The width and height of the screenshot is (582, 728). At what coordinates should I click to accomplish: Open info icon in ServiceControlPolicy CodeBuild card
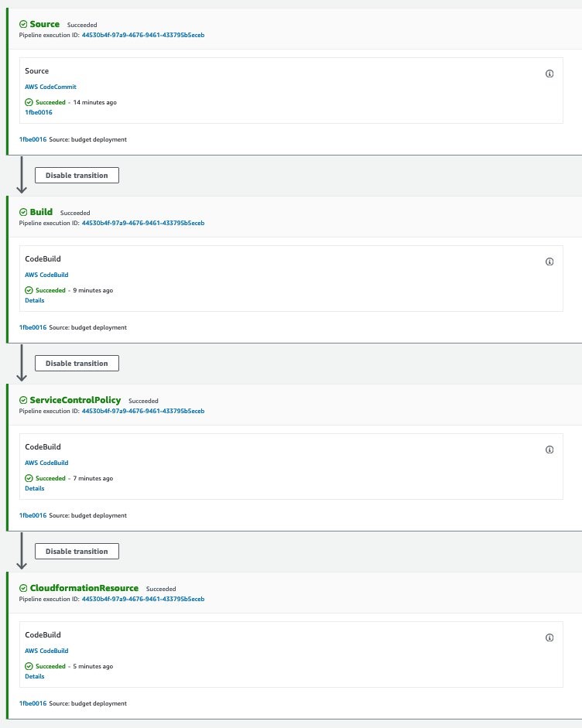[x=549, y=449]
